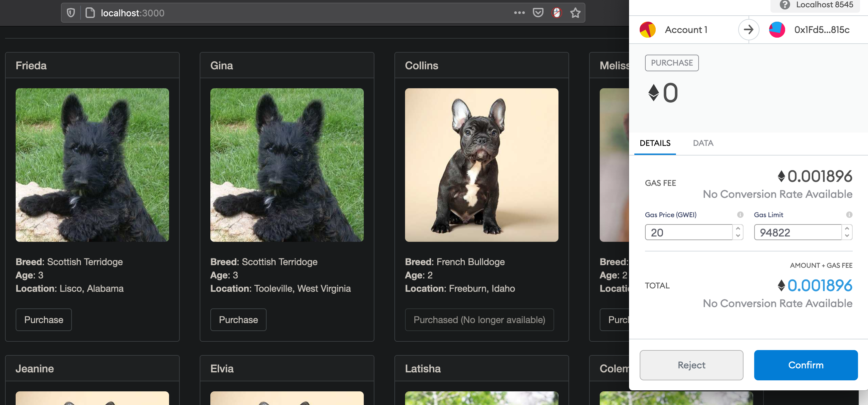The image size is (868, 405).
Task: Click the Pocket save icon
Action: 538,13
